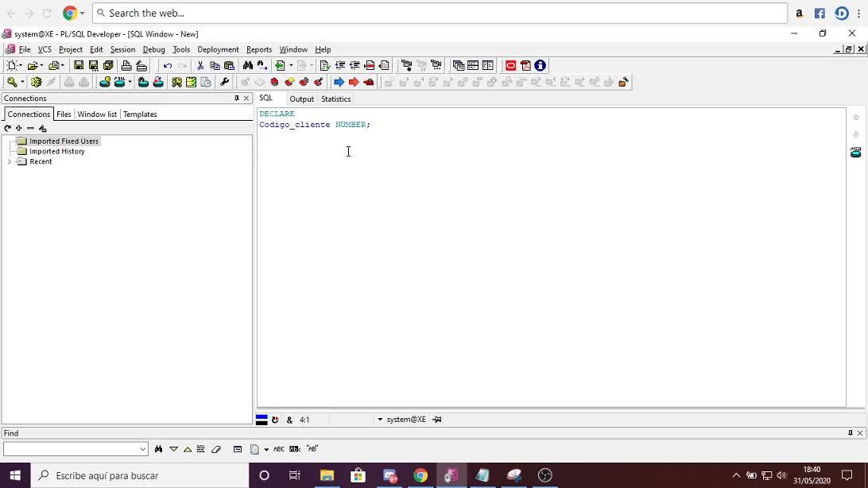Click the Search the web address bar
Image resolution: width=868 pixels, height=488 pixels.
pyautogui.click(x=440, y=13)
